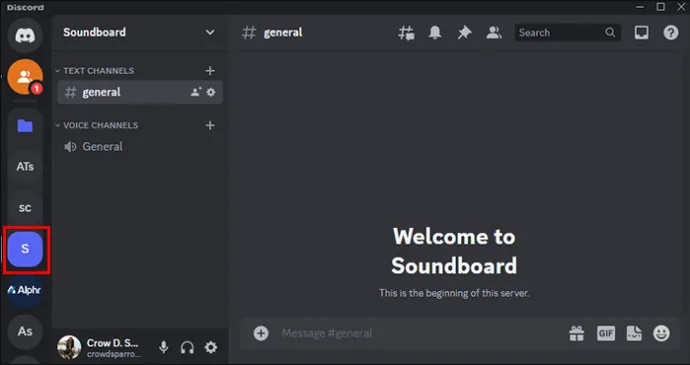The image size is (690, 365).
Task: Open the orange server with notification badge
Action: pyautogui.click(x=25, y=77)
